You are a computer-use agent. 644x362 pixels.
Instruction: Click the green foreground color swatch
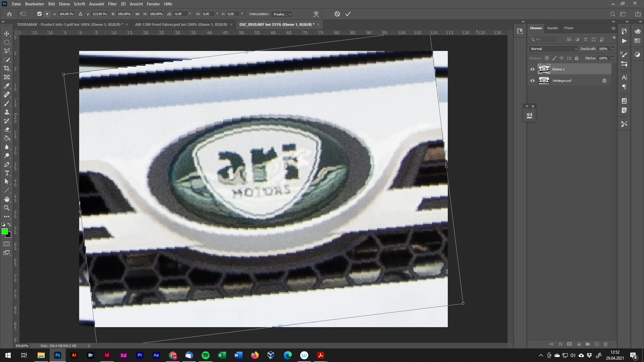click(5, 231)
